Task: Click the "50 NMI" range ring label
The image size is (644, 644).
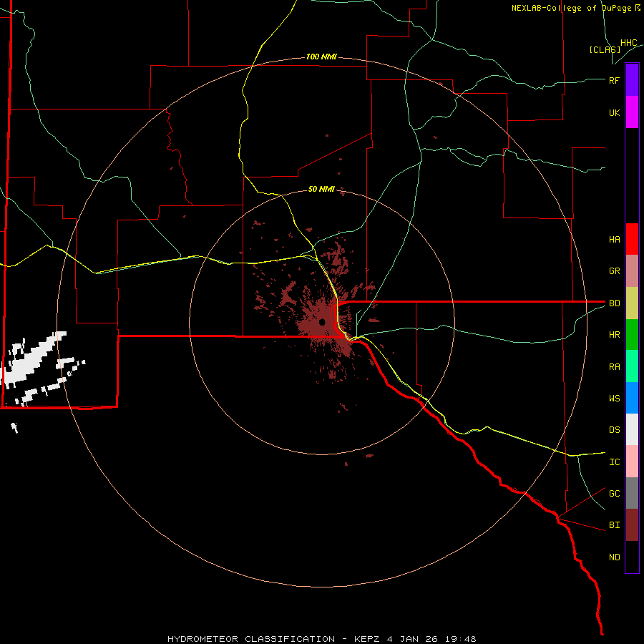Action: click(321, 189)
